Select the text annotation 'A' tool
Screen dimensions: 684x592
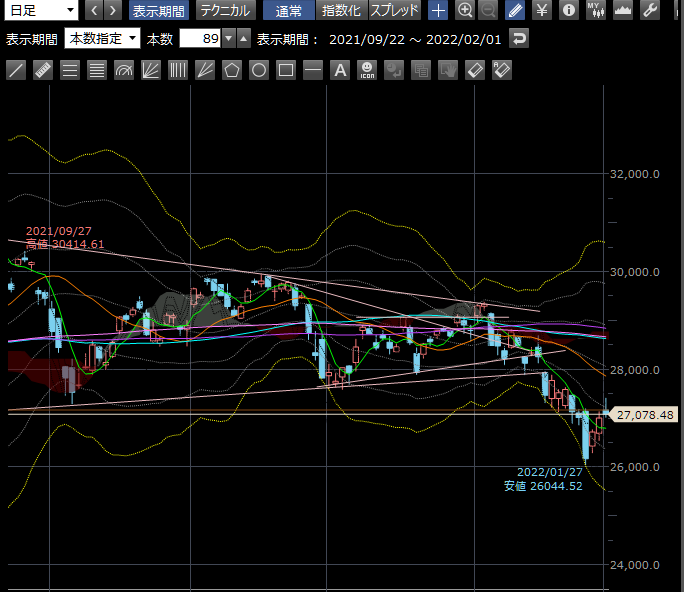coord(340,70)
